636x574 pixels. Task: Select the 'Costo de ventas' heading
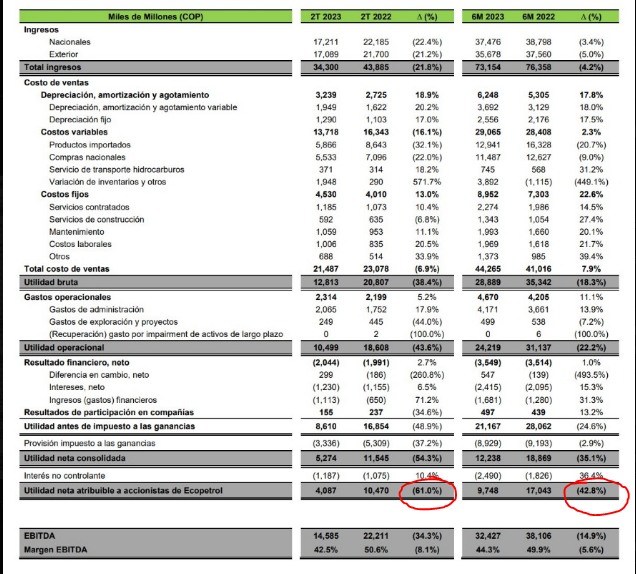tap(56, 82)
